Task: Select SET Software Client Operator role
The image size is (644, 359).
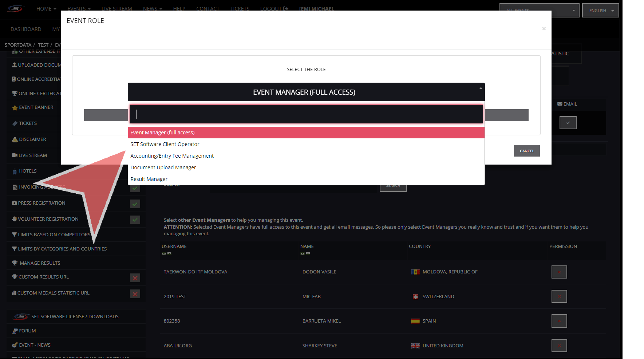Action: (165, 144)
